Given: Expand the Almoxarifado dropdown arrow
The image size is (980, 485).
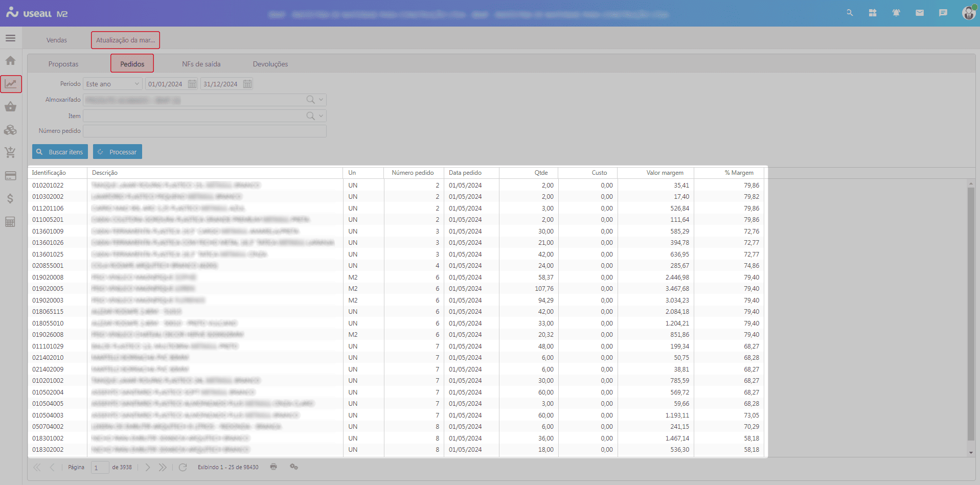Looking at the screenshot, I should [x=321, y=100].
